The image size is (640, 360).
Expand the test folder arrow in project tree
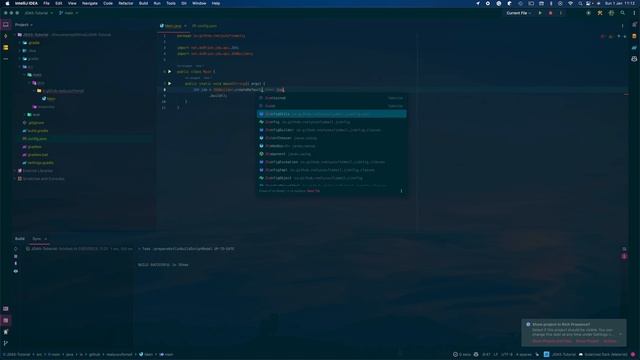[24, 115]
